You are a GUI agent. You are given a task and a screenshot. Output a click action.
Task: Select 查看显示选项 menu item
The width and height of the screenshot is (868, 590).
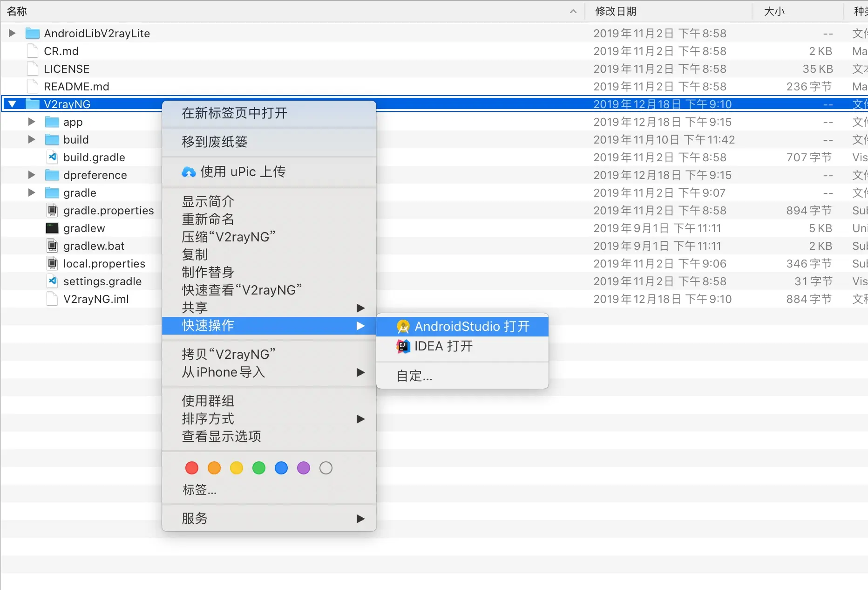coord(269,437)
